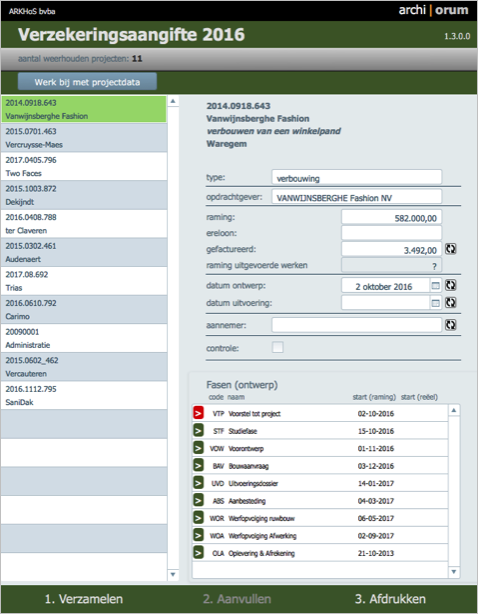Click the refresh icon beside datum uitvoering
Viewport: 478px width, 614px height.
pos(451,303)
